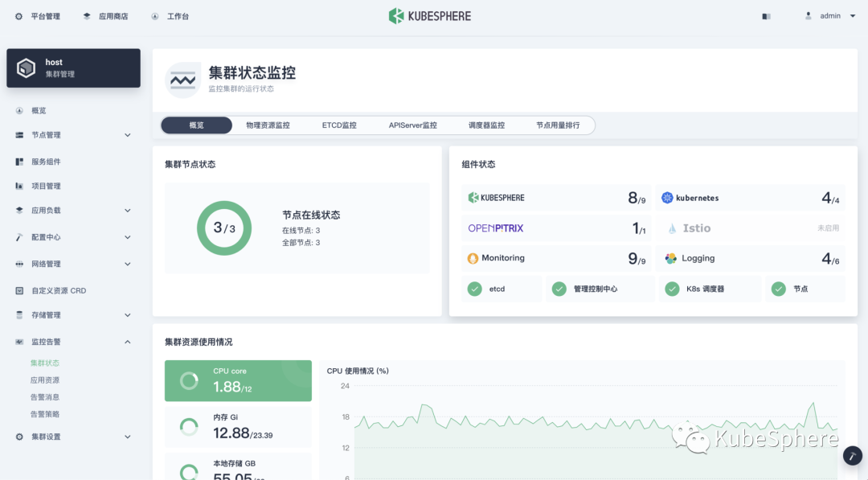This screenshot has width=868, height=480.
Task: Click the 应用负载 sidebar icon
Action: coord(19,211)
